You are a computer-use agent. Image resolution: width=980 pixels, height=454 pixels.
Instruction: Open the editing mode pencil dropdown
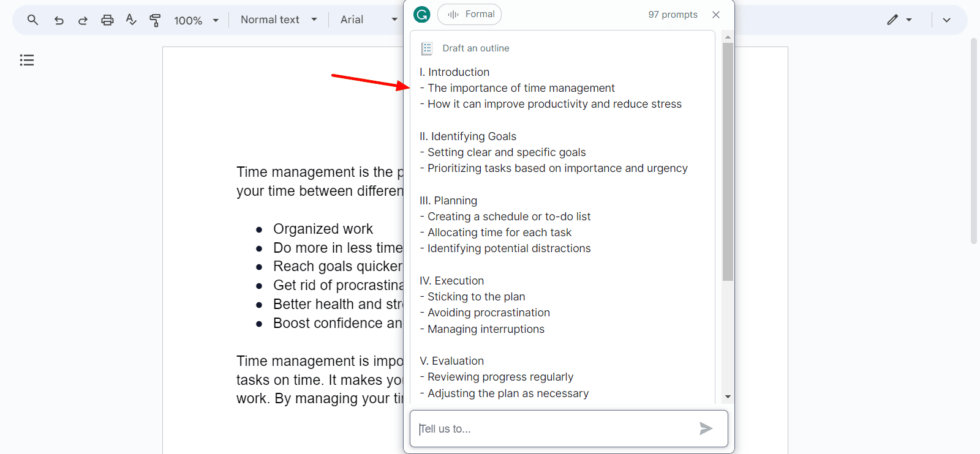coord(899,20)
